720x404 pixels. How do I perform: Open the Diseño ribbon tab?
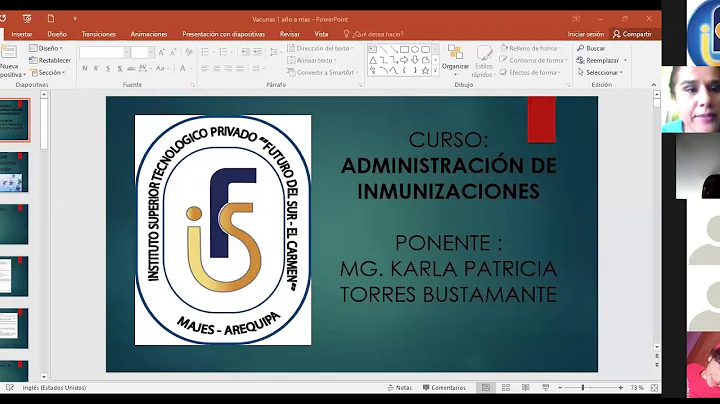(x=57, y=34)
